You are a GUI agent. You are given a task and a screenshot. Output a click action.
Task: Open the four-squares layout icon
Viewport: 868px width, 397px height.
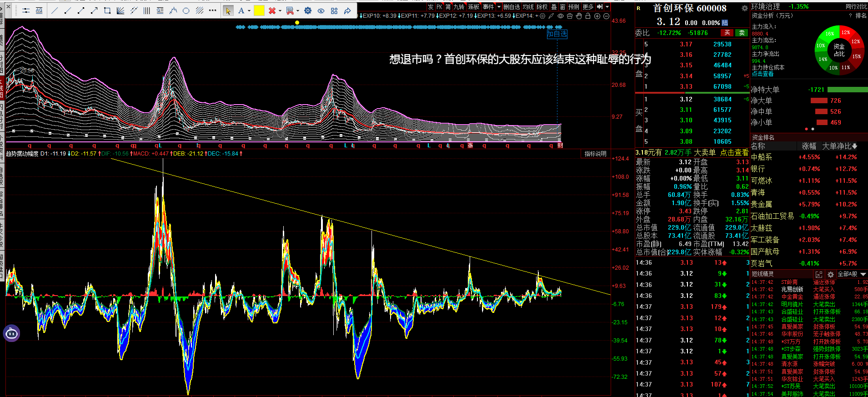coord(334,10)
